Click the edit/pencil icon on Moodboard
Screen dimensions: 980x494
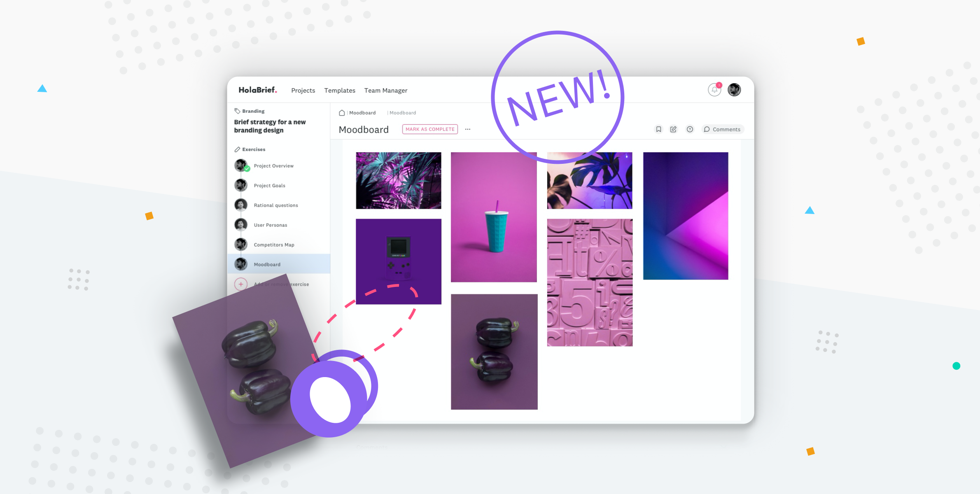pyautogui.click(x=674, y=129)
